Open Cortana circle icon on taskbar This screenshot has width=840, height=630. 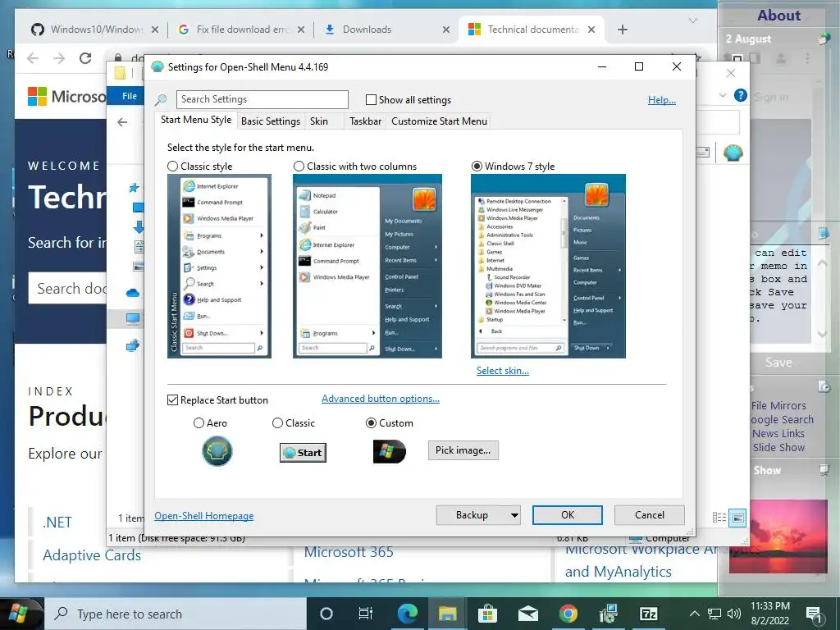coord(326,614)
